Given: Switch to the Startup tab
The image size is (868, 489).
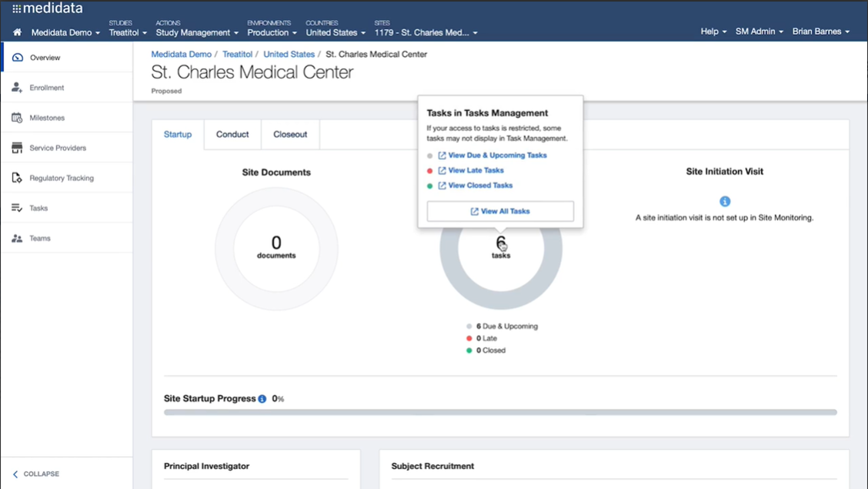Looking at the screenshot, I should pos(178,135).
